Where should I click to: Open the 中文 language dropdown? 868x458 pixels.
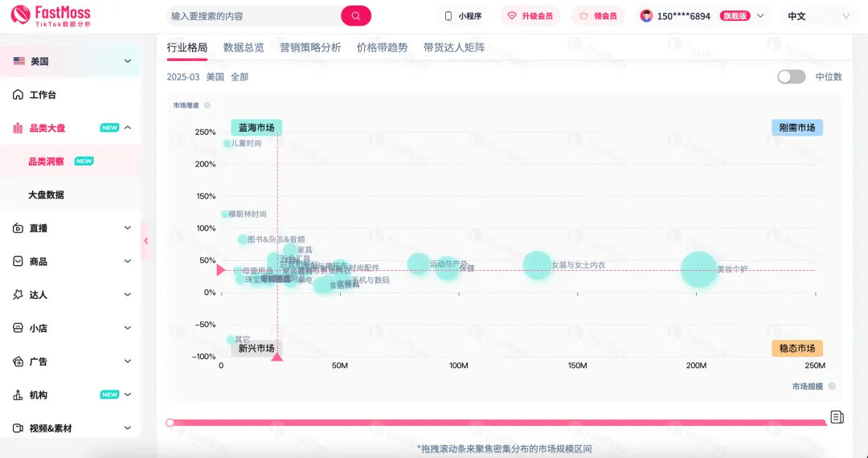tap(819, 16)
